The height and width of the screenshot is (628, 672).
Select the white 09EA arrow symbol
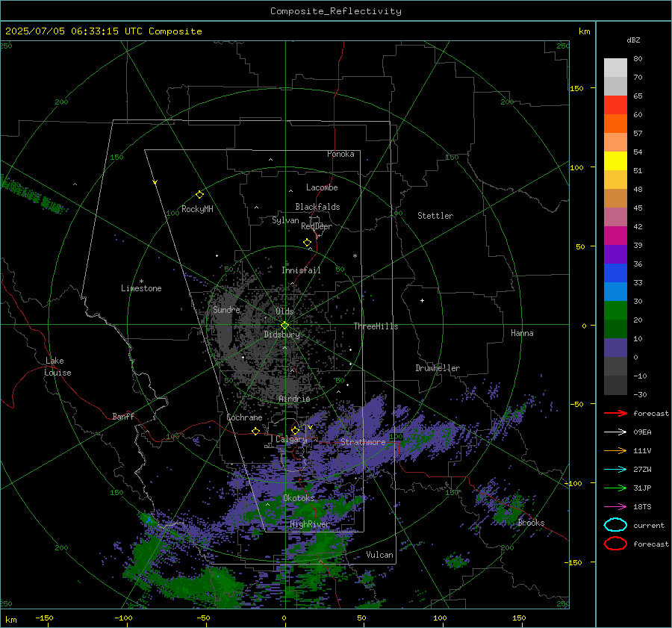point(615,432)
